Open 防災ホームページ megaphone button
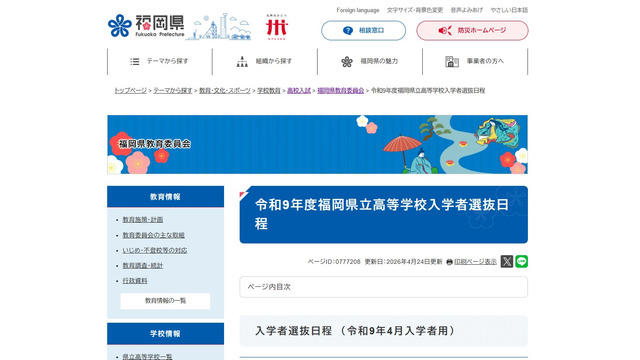 pyautogui.click(x=472, y=31)
